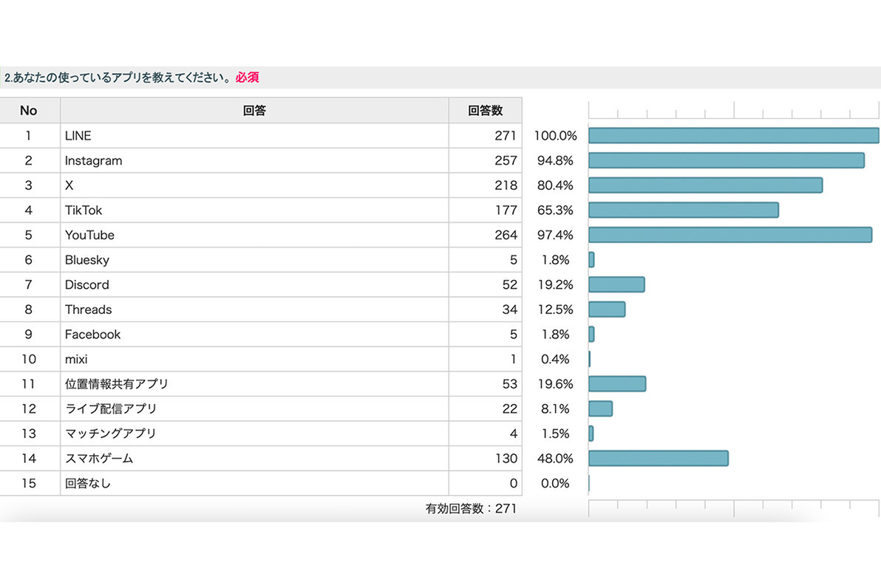Click the 回答数 column header
Image resolution: width=881 pixels, height=588 pixels.
coord(485,111)
